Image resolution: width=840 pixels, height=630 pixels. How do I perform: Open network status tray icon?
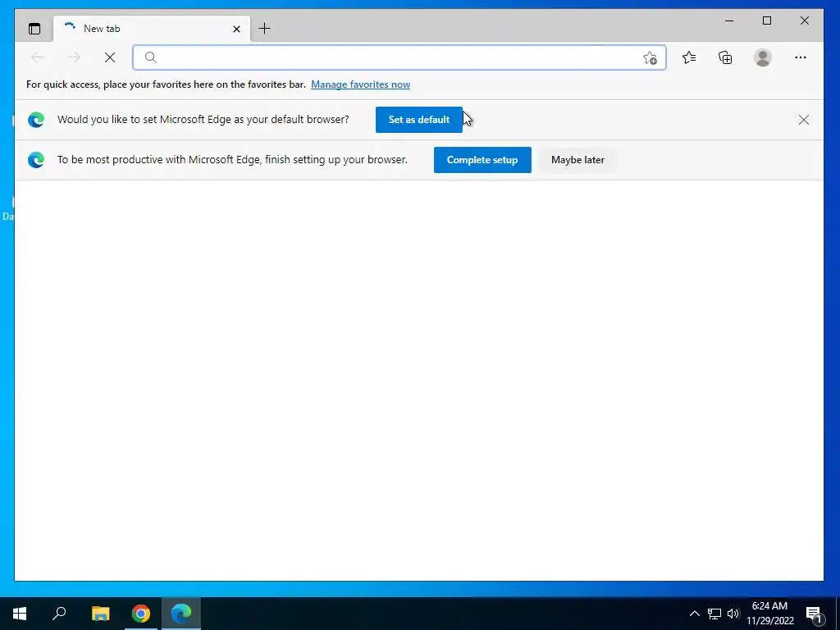tap(714, 614)
